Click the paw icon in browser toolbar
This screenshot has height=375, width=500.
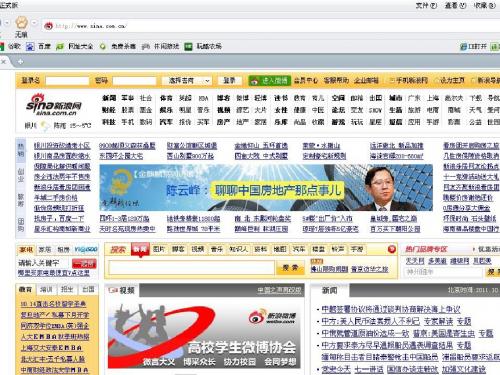coord(21,23)
